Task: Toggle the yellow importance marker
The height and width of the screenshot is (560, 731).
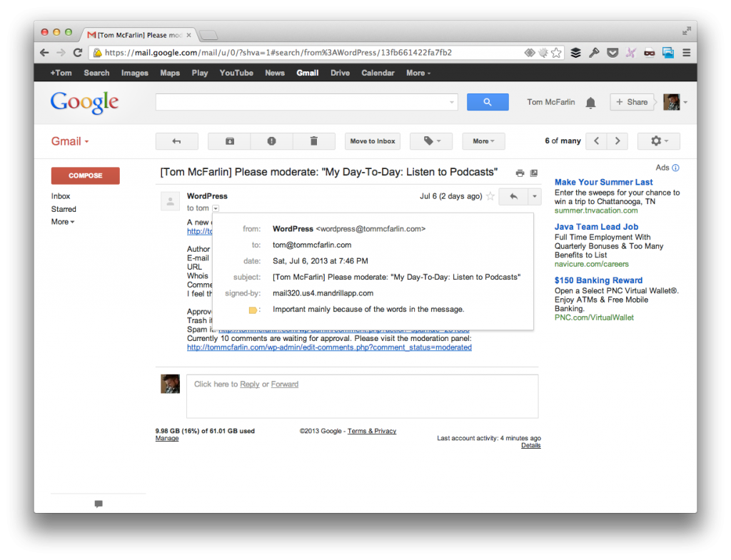Action: click(x=253, y=310)
